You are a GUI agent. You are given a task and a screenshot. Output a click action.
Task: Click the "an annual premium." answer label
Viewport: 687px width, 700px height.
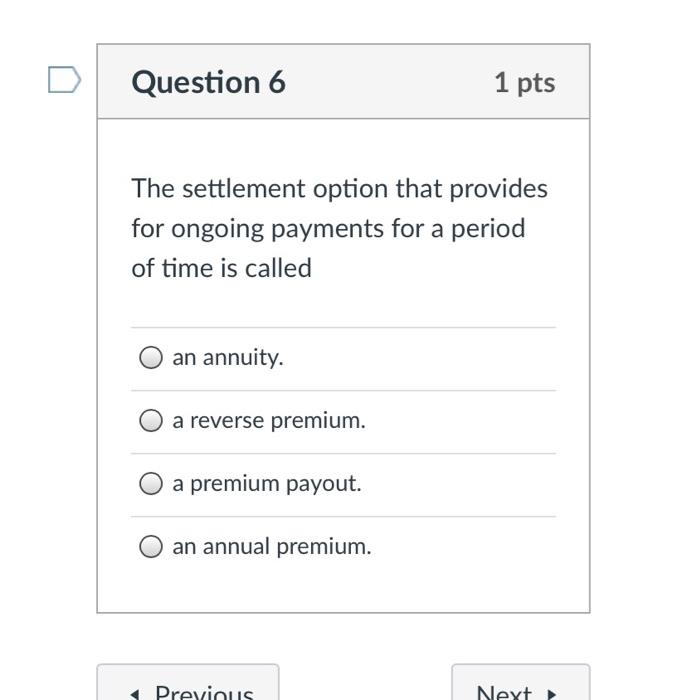pos(272,547)
